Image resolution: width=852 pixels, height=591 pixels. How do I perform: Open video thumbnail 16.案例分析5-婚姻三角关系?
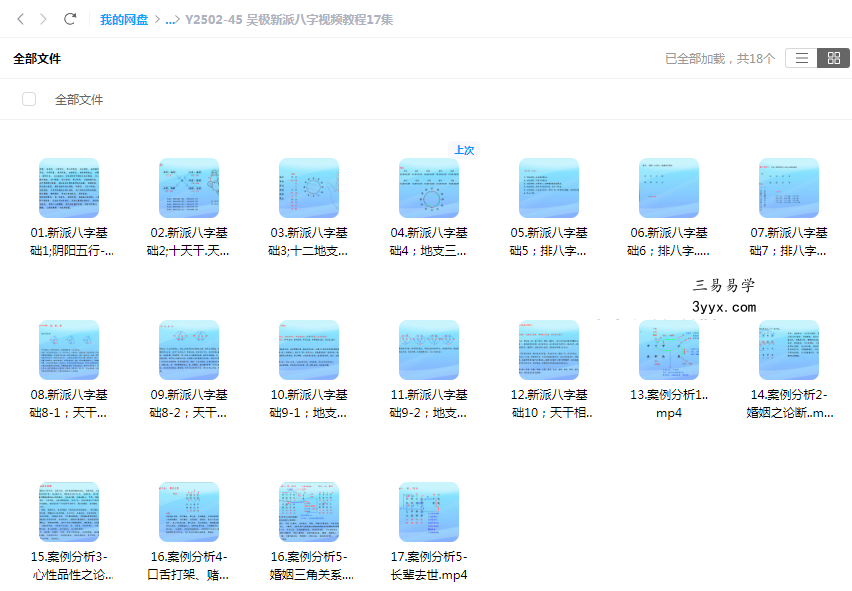pos(309,512)
